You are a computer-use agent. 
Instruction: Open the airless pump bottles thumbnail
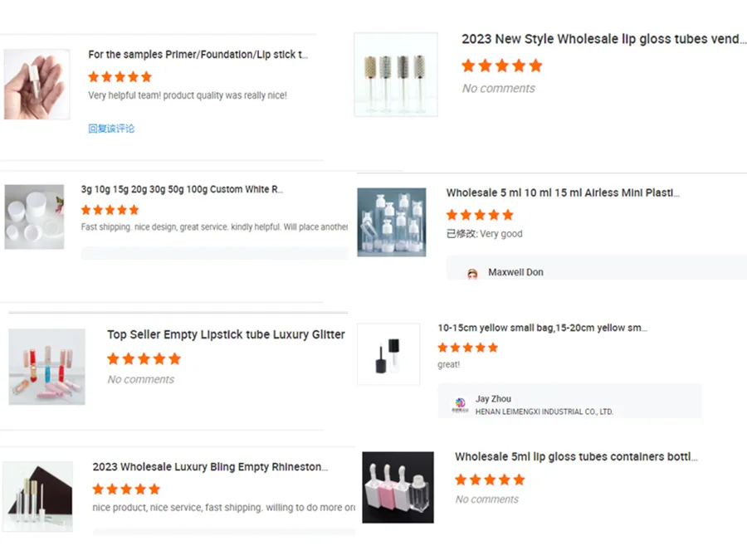pyautogui.click(x=392, y=222)
